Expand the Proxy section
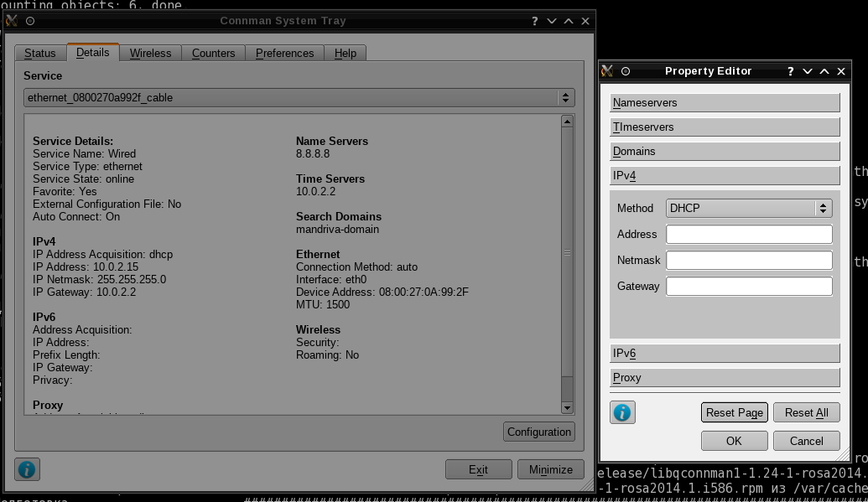Screen dimensions: 868x502 pos(725,378)
